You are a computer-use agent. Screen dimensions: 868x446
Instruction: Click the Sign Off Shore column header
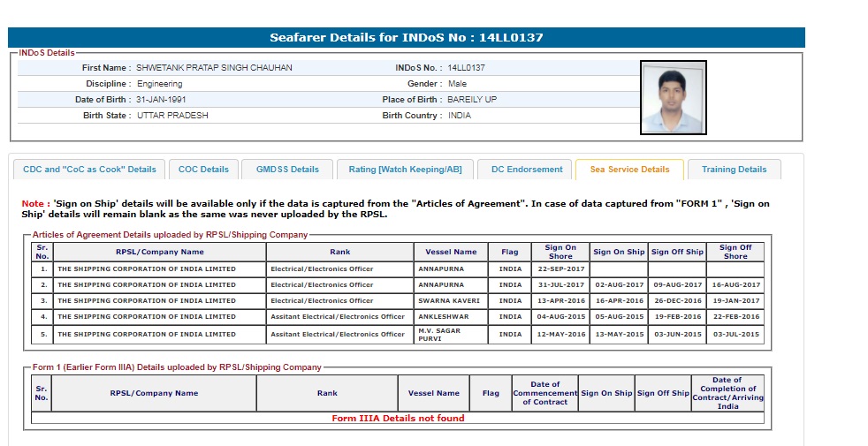pos(735,252)
